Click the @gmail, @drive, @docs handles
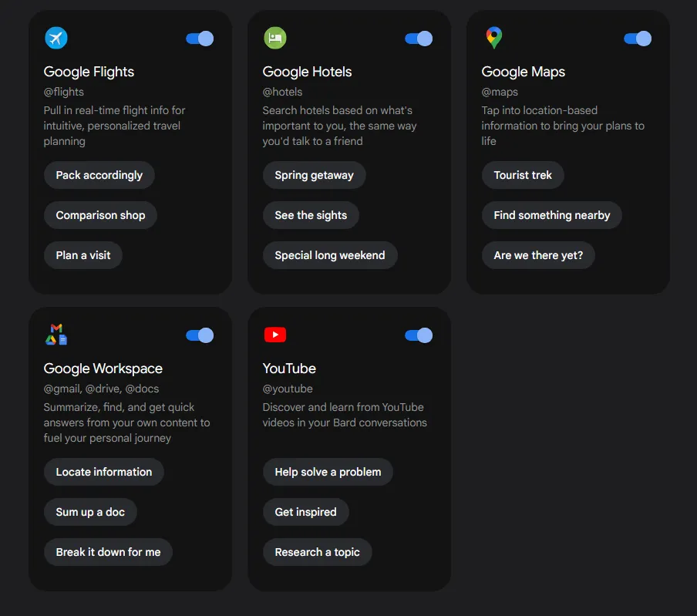This screenshot has width=697, height=616. [101, 389]
